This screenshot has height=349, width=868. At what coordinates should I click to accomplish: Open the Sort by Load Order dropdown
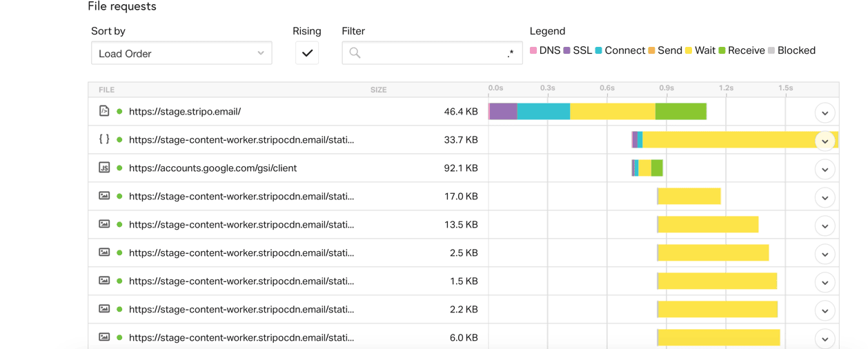pos(181,53)
